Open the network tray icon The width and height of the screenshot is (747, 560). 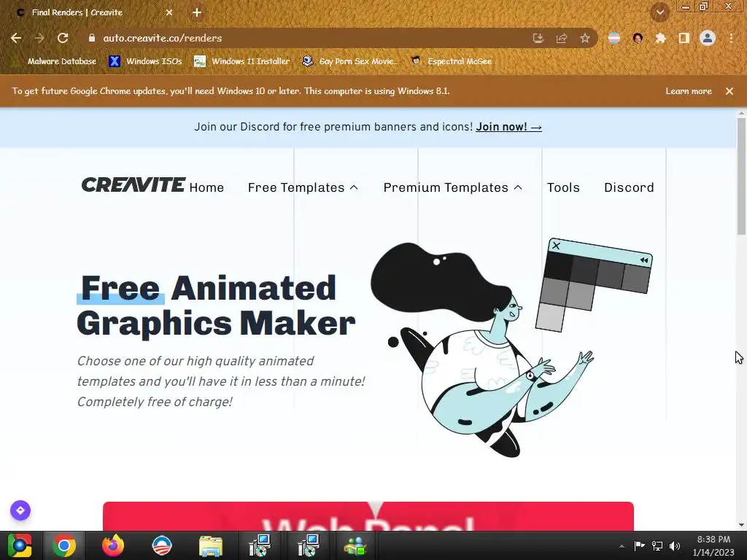657,545
